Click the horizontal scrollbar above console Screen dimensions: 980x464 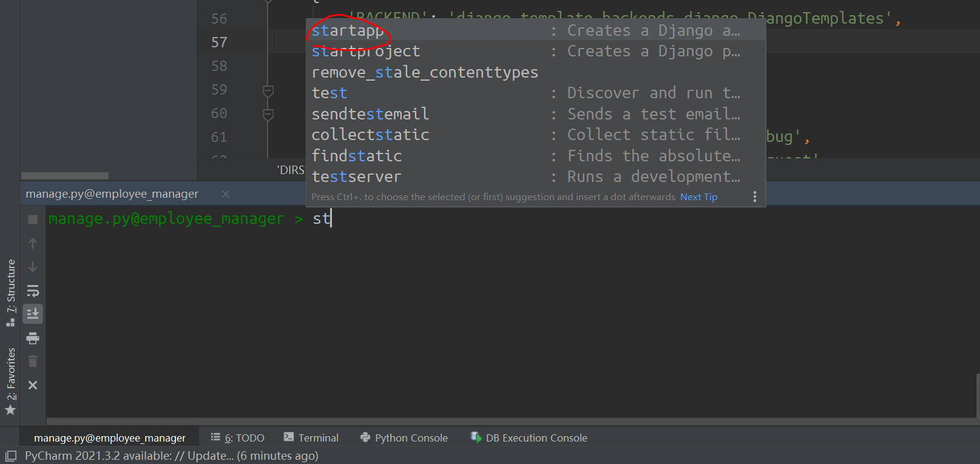pyautogui.click(x=65, y=176)
